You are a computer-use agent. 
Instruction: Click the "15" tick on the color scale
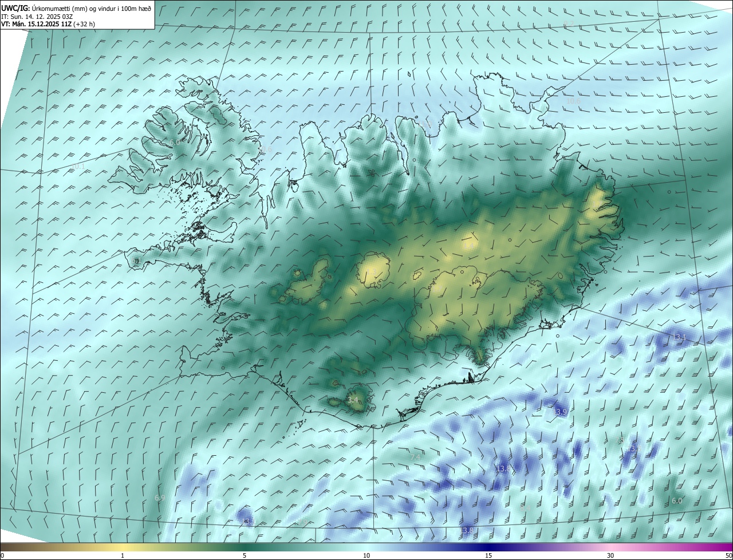tap(488, 555)
